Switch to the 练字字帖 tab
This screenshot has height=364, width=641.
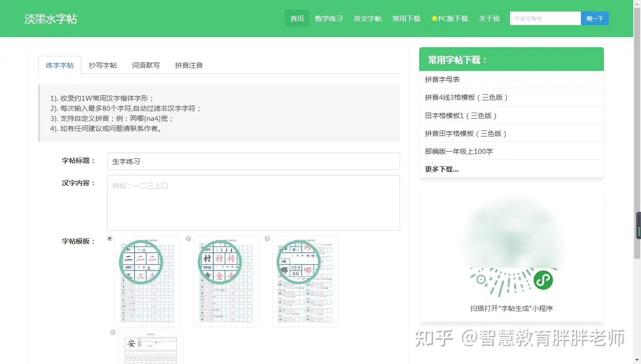(60, 65)
